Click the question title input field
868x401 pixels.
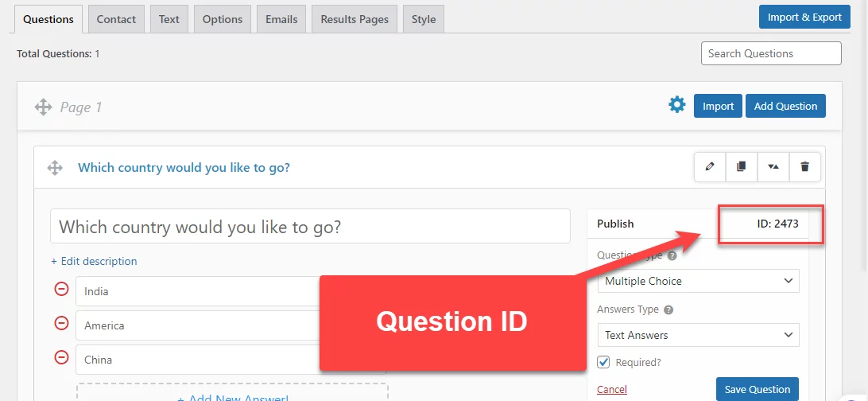coord(310,226)
